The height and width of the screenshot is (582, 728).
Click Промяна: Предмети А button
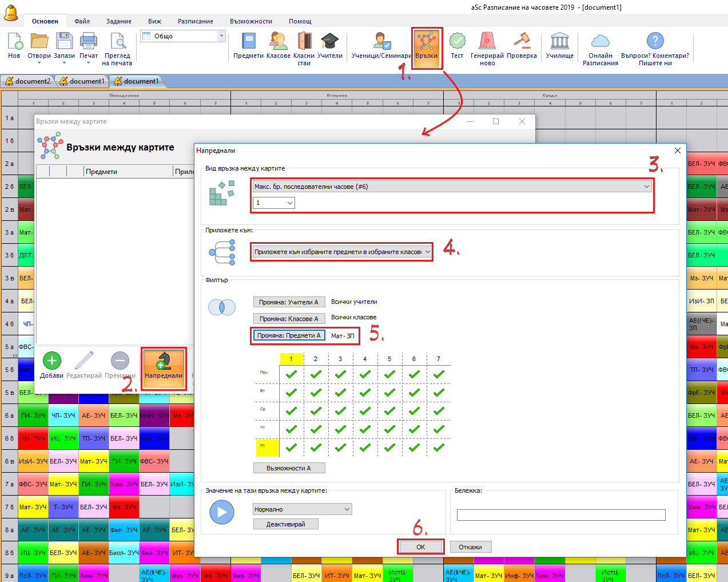289,335
